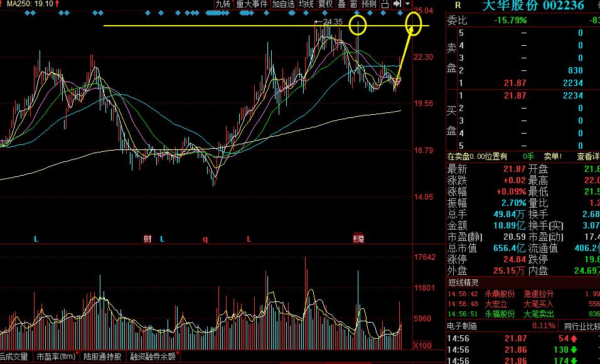Click the 大笔卖出 alert text
The height and width of the screenshot is (364, 600).
[538, 314]
